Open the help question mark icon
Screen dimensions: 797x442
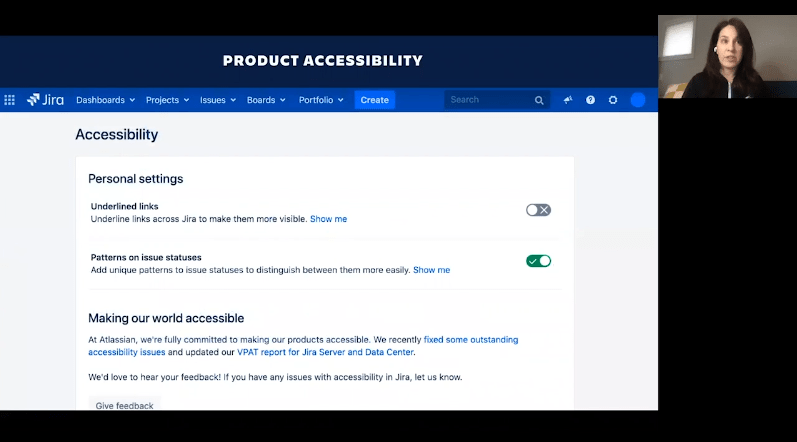click(x=590, y=100)
